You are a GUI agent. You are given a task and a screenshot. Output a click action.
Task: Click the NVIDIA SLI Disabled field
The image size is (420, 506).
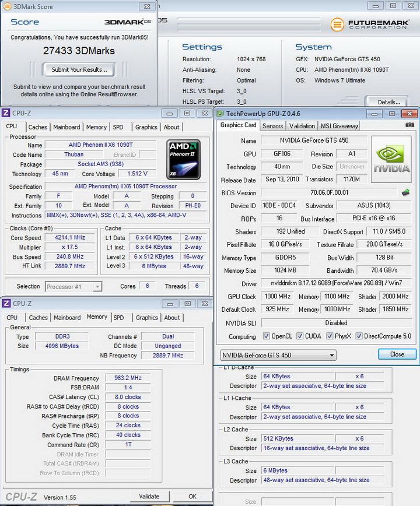(x=336, y=323)
